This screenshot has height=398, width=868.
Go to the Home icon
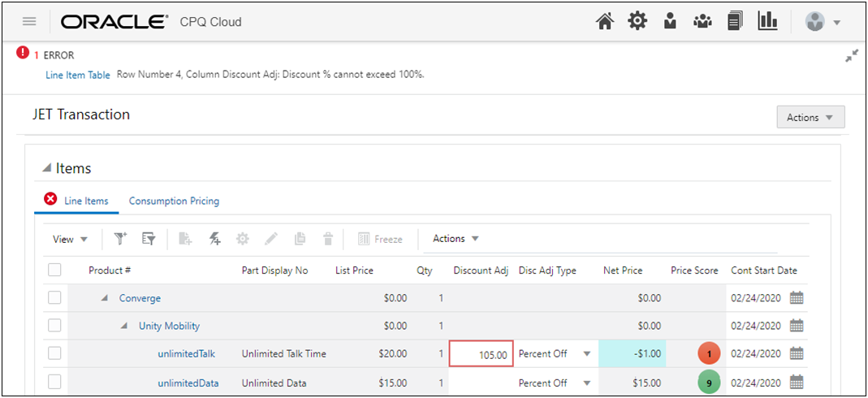tap(605, 22)
